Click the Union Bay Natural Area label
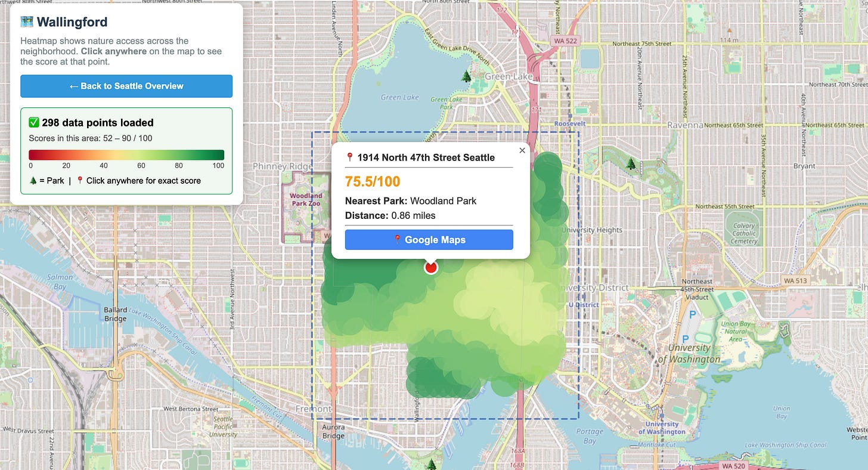Viewport: 868px width, 470px height. pyautogui.click(x=736, y=331)
